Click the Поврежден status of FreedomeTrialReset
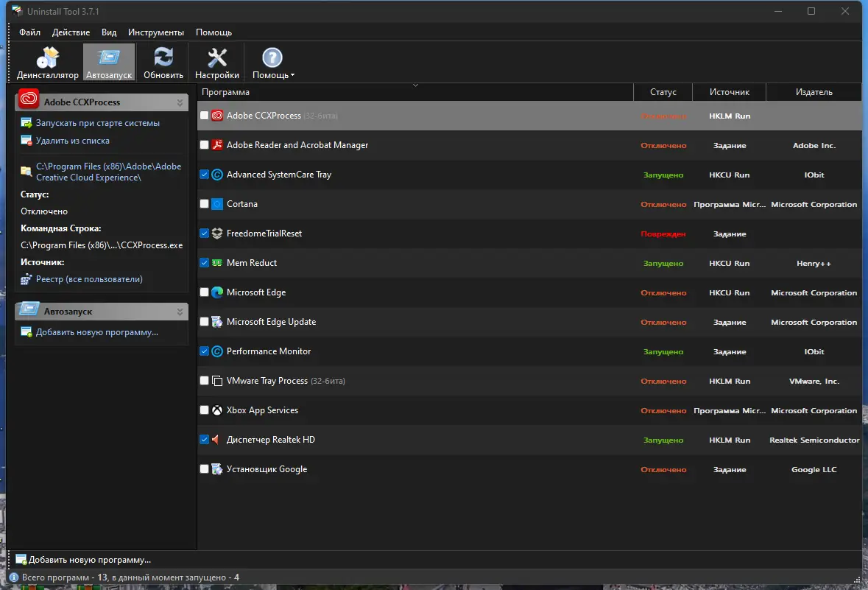868x590 pixels. pos(663,233)
